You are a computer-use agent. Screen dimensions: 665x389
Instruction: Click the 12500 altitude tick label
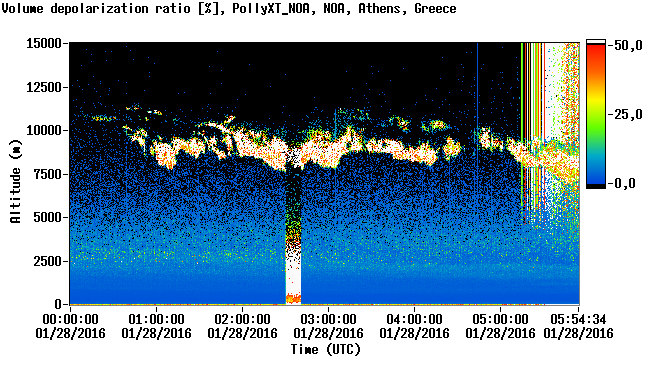coord(44,87)
